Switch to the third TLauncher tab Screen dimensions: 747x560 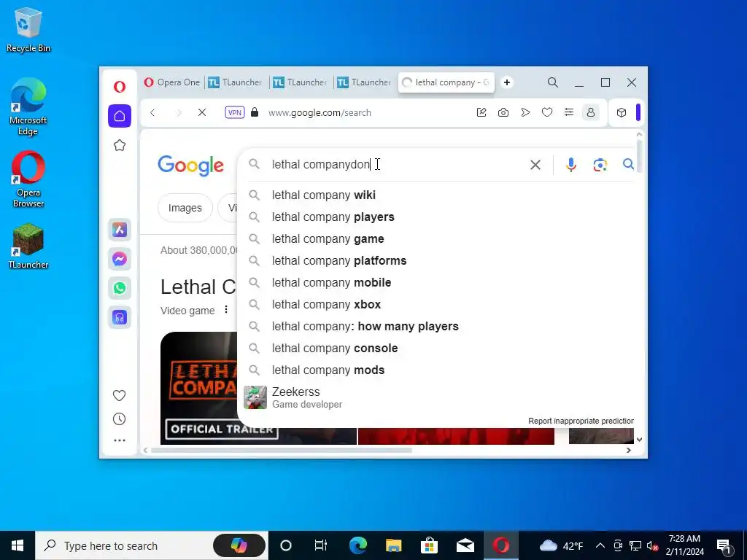[x=365, y=82]
